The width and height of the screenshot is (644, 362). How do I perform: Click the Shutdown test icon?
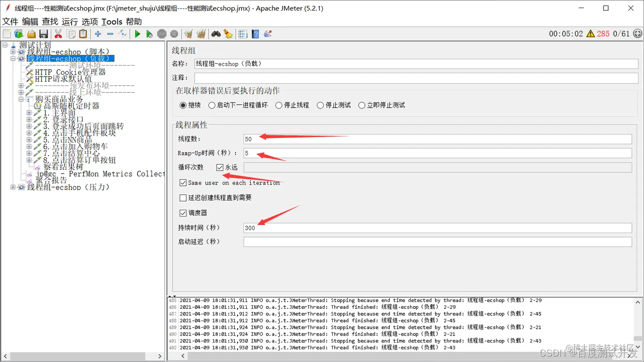(174, 34)
